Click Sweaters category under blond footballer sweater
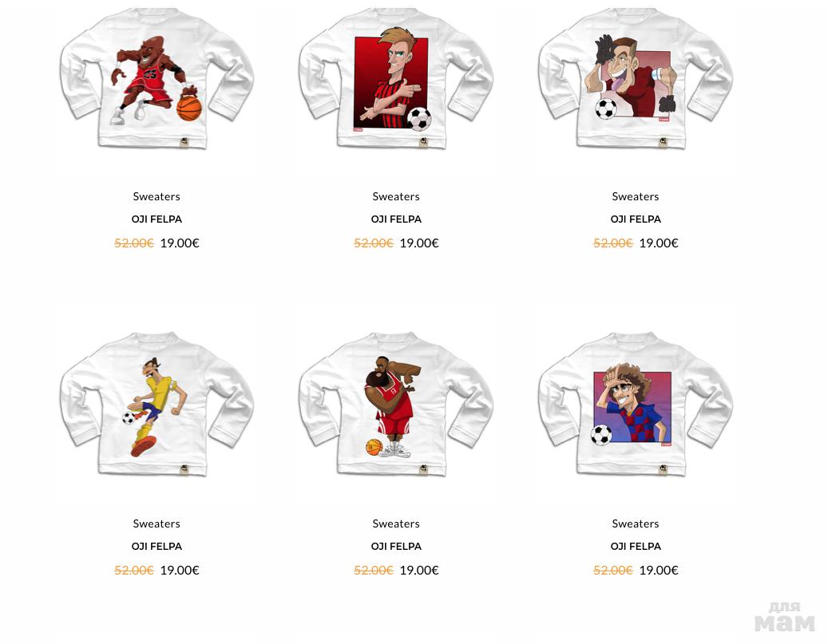Viewport: 828px width, 644px height. [396, 196]
